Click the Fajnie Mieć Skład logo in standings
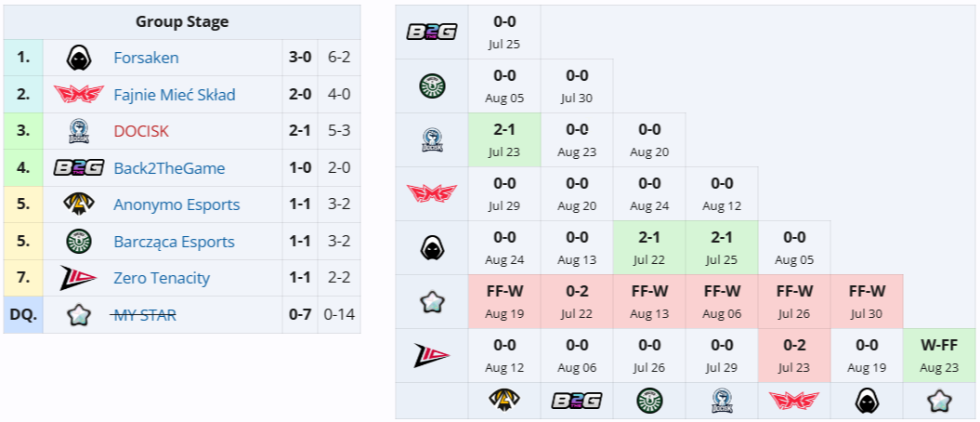 point(78,95)
